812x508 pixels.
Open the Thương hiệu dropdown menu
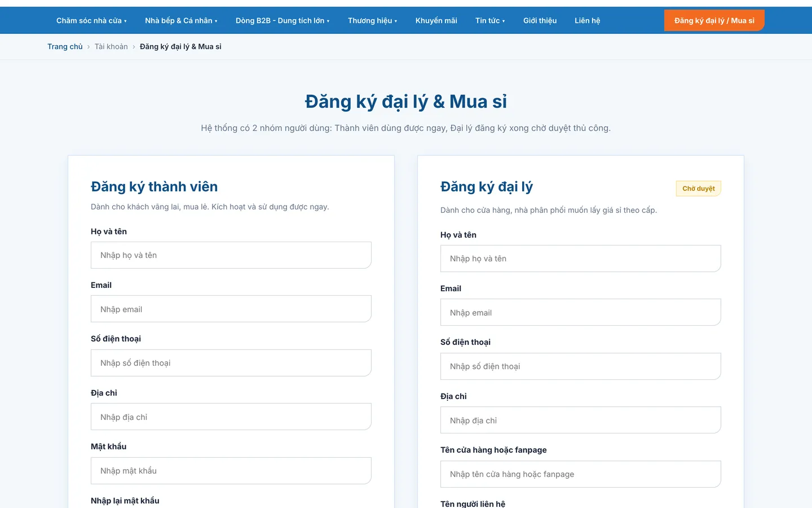(x=372, y=21)
